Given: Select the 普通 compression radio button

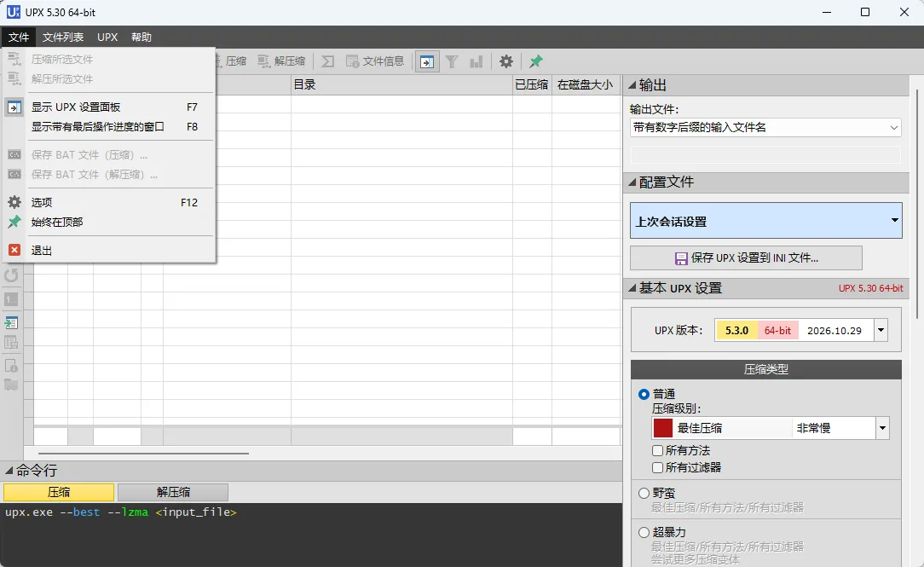Looking at the screenshot, I should coord(644,394).
